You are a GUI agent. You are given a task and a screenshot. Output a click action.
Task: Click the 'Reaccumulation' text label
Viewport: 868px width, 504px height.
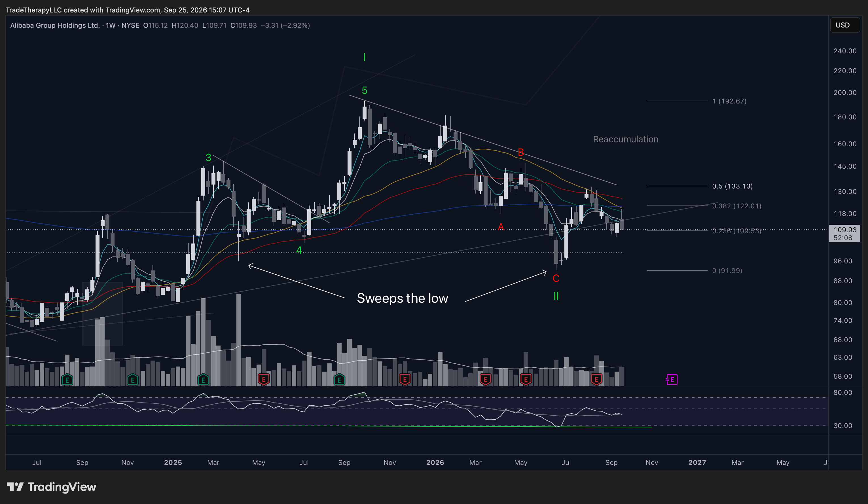click(626, 139)
